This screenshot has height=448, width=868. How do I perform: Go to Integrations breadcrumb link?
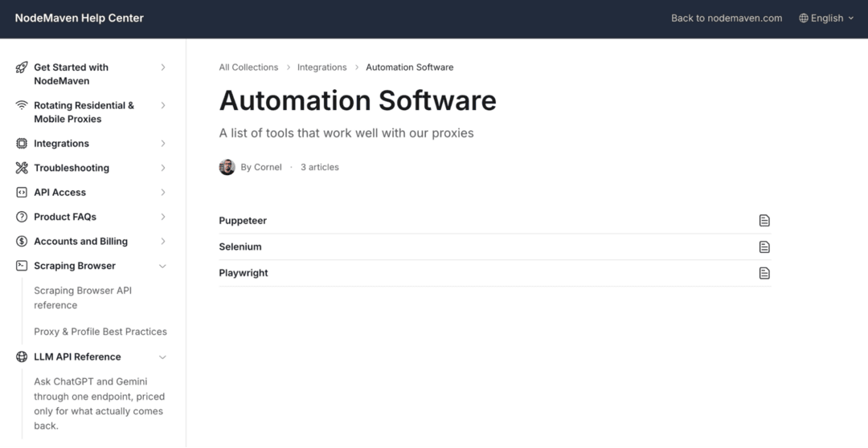point(321,67)
